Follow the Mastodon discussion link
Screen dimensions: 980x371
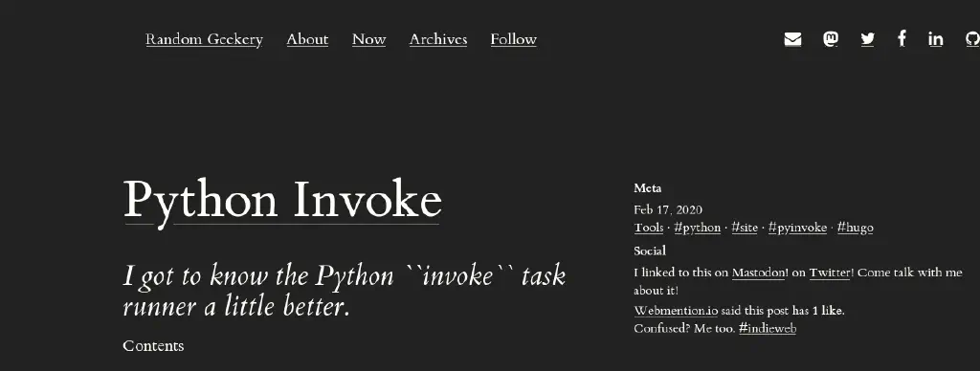(x=758, y=273)
